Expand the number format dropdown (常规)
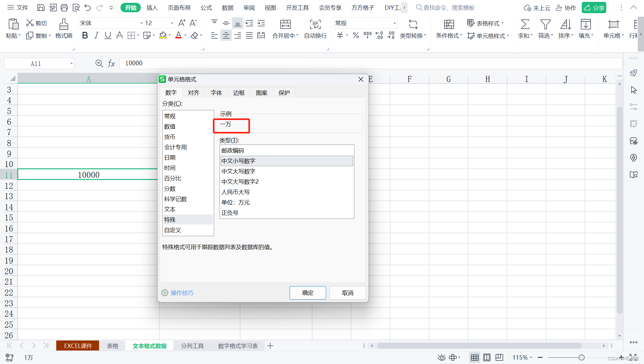 pyautogui.click(x=394, y=23)
